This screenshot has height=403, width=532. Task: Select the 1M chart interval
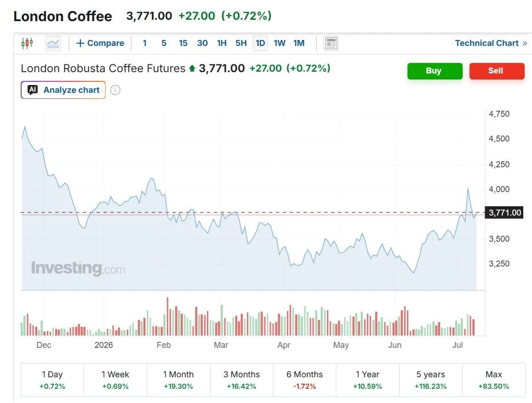[299, 43]
